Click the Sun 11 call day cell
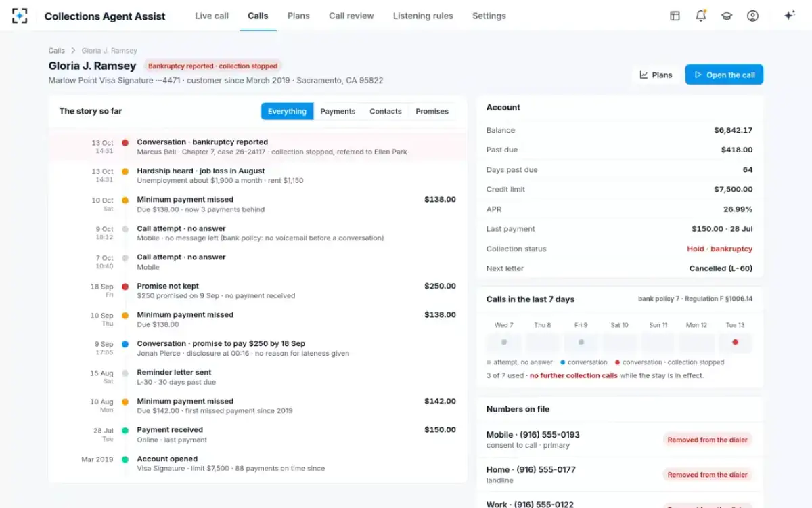 pyautogui.click(x=658, y=342)
